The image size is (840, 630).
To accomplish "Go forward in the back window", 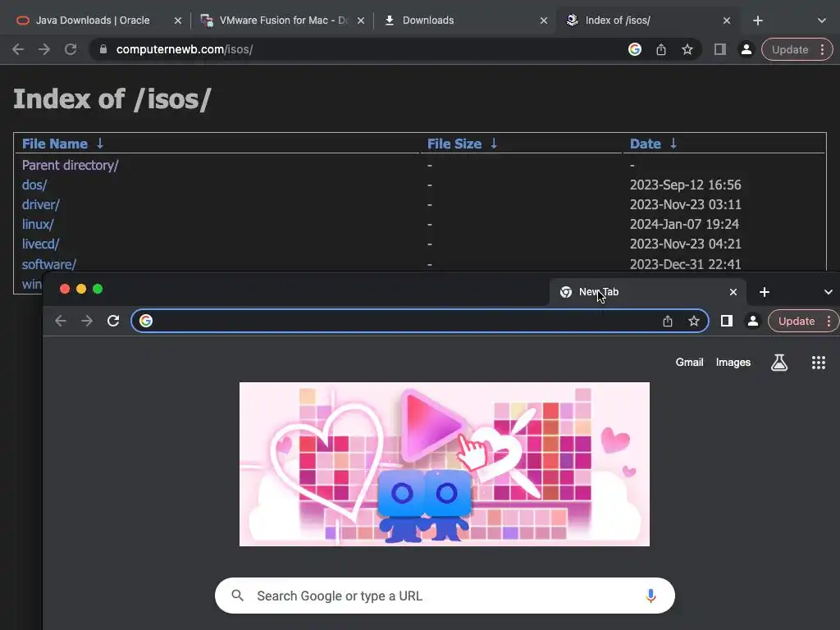I will pyautogui.click(x=44, y=49).
